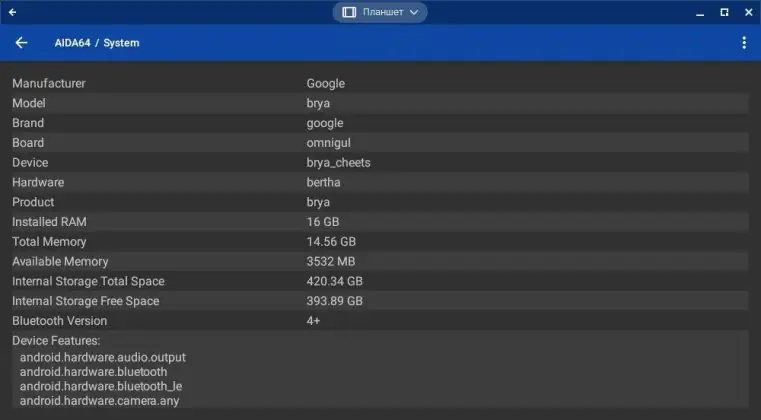
Task: Select the Installed RAM label
Action: [x=50, y=222]
